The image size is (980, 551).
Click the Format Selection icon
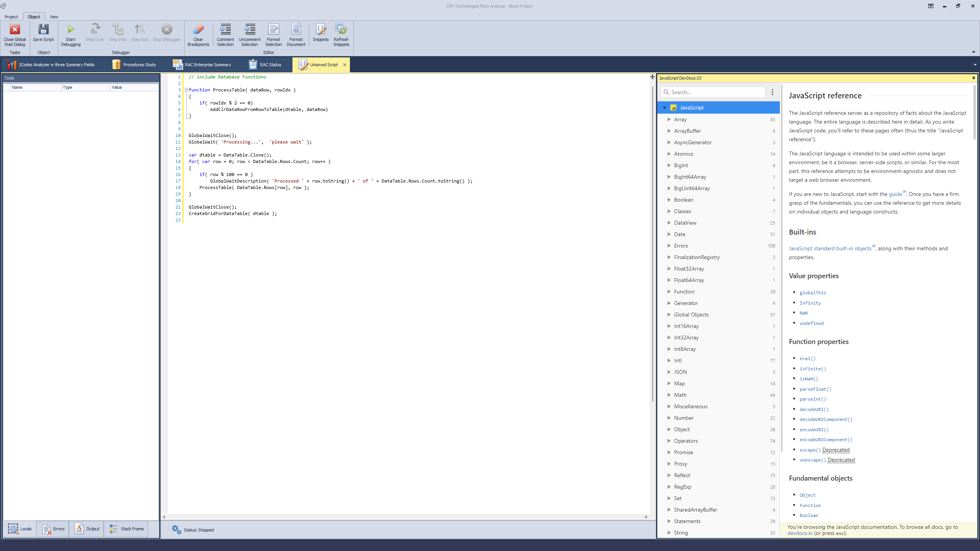(273, 29)
